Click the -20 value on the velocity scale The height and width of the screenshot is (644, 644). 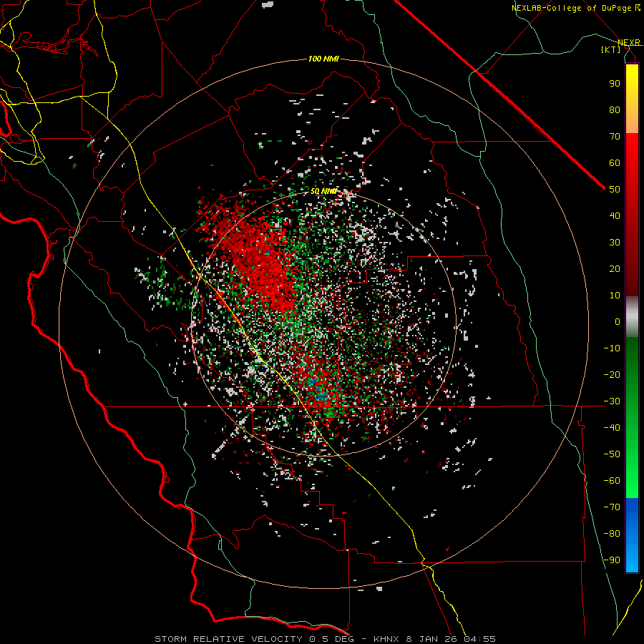(612, 374)
